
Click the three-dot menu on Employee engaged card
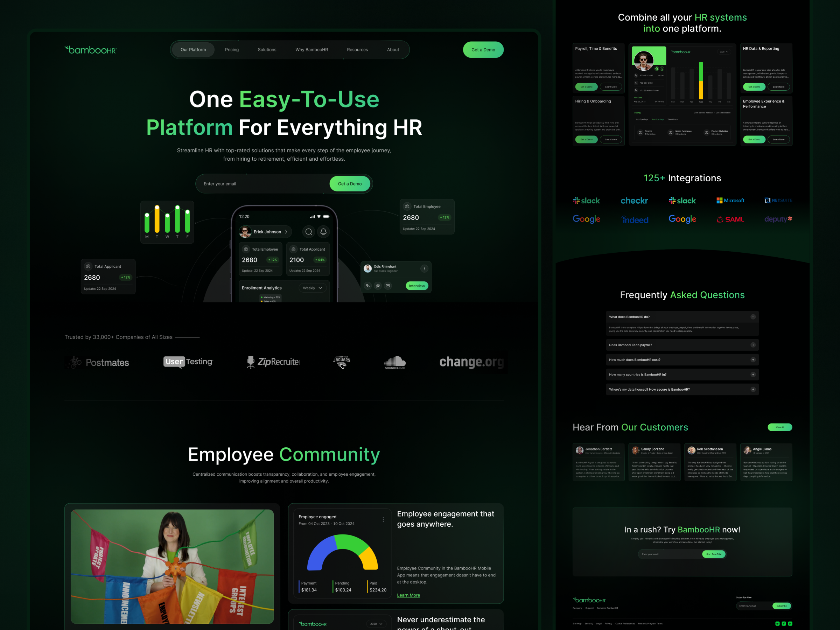click(x=383, y=520)
